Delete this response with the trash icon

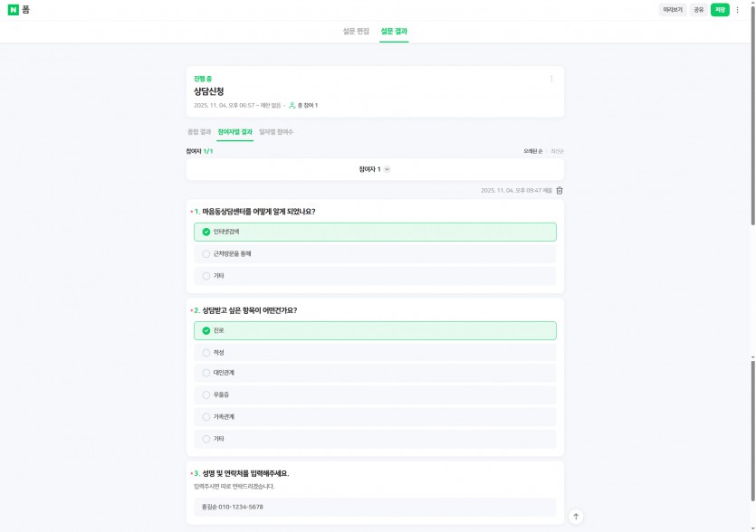tap(560, 191)
